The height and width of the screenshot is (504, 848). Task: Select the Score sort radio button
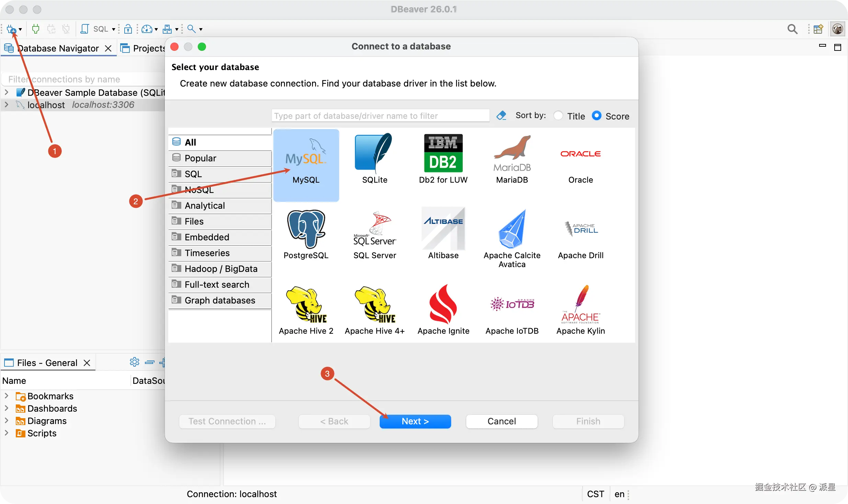point(597,116)
